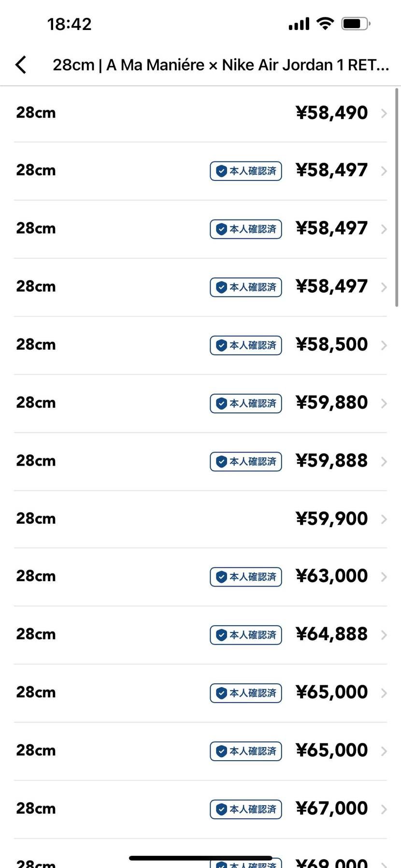Open the ¥63,000 price listing
Viewport: 401px width, 868px height.
331,576
